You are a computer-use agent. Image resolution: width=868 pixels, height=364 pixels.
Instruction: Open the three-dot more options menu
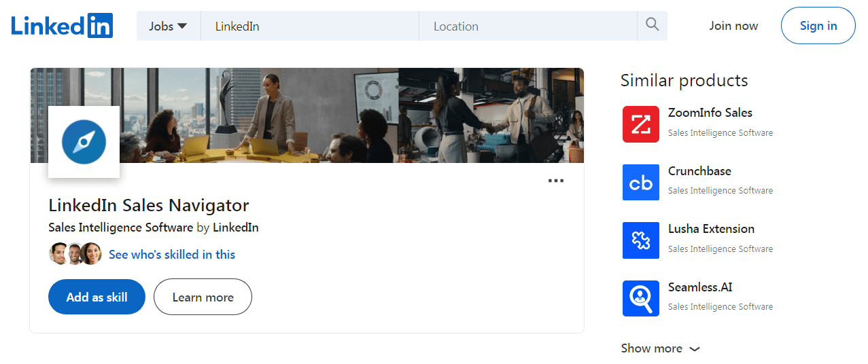coord(556,181)
